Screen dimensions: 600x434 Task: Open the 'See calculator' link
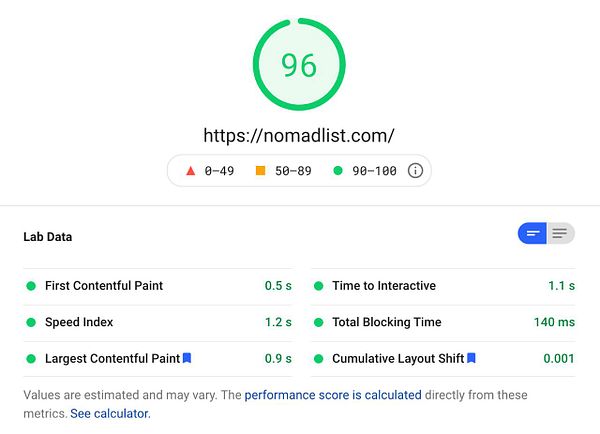coord(110,413)
